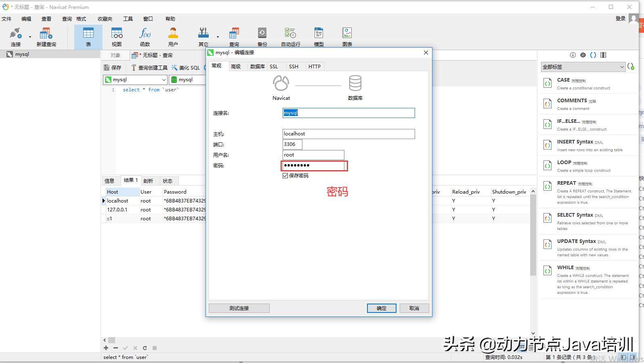Open the Tools menu
This screenshot has height=363, width=644.
[128, 19]
